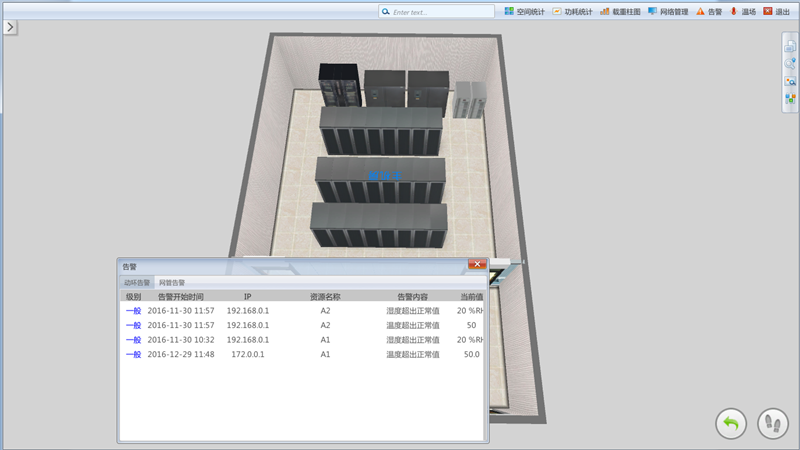Switch to the 动环告警 tab
This screenshot has height=450, width=800.
[x=137, y=283]
